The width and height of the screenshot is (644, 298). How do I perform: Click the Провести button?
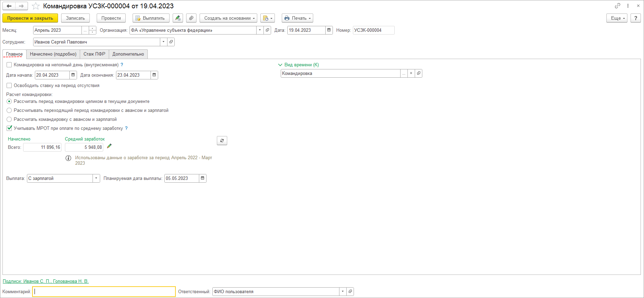pyautogui.click(x=111, y=18)
